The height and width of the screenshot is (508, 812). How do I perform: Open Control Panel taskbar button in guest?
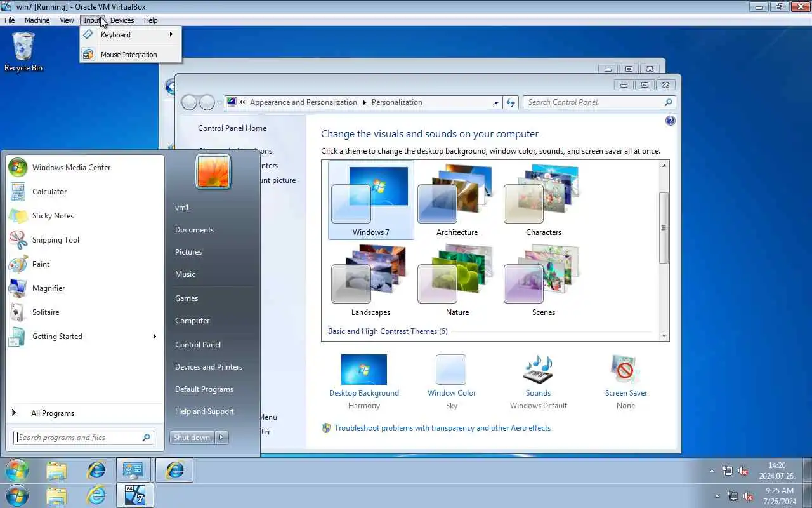(133, 471)
